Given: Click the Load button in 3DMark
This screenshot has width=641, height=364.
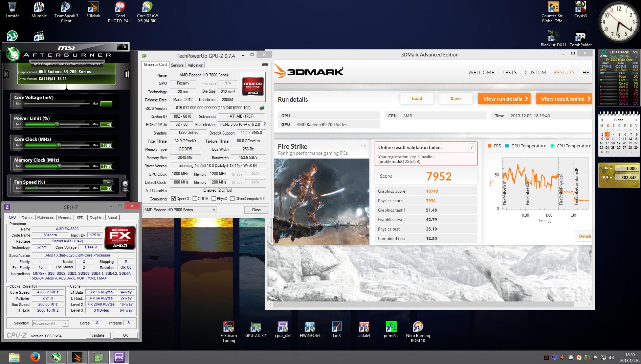Looking at the screenshot, I should pos(417,99).
